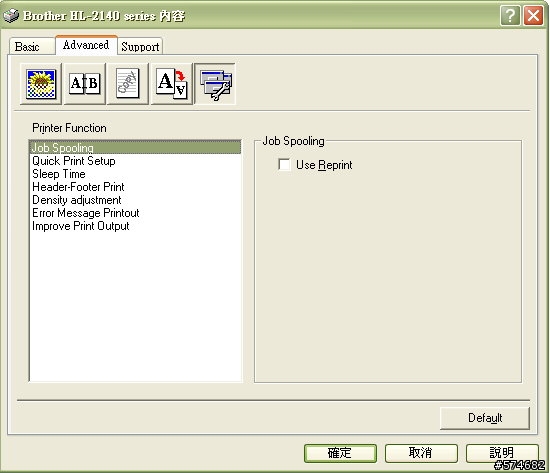The image size is (550, 473).
Task: Choose Density adjustment list item
Action: pyautogui.click(x=135, y=200)
